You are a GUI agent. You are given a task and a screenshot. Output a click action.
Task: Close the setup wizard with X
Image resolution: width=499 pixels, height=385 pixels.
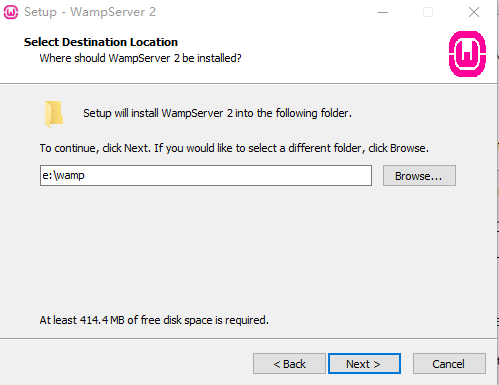coord(474,12)
